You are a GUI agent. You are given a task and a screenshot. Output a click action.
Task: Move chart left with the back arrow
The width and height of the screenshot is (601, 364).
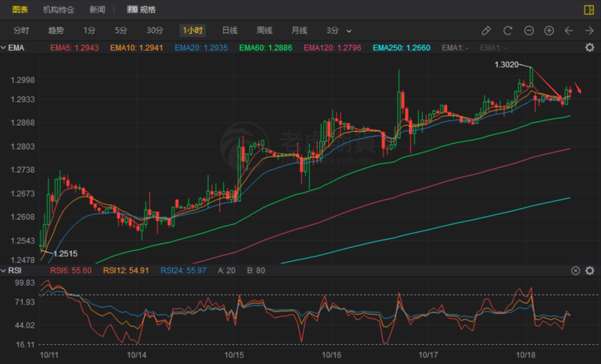pyautogui.click(x=569, y=31)
